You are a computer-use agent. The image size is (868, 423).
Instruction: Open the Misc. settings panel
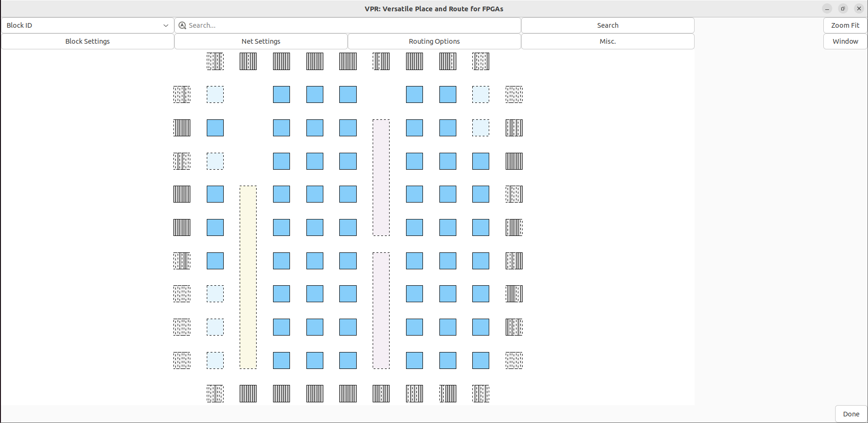pyautogui.click(x=608, y=41)
